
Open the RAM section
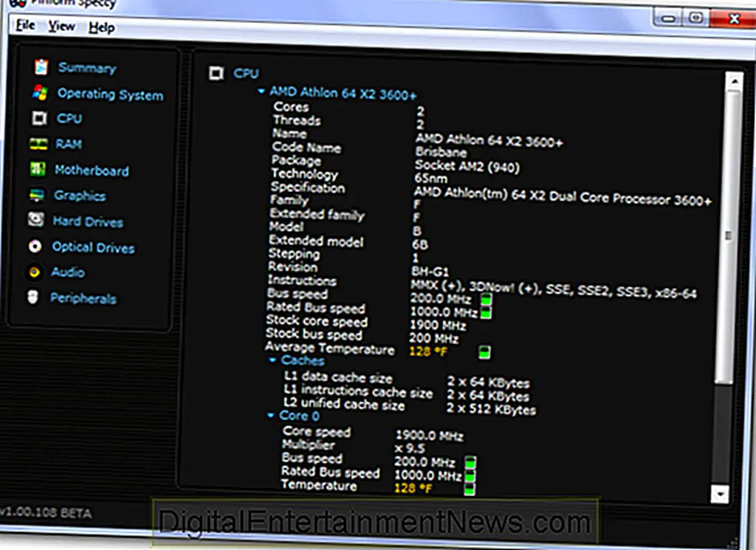point(69,144)
